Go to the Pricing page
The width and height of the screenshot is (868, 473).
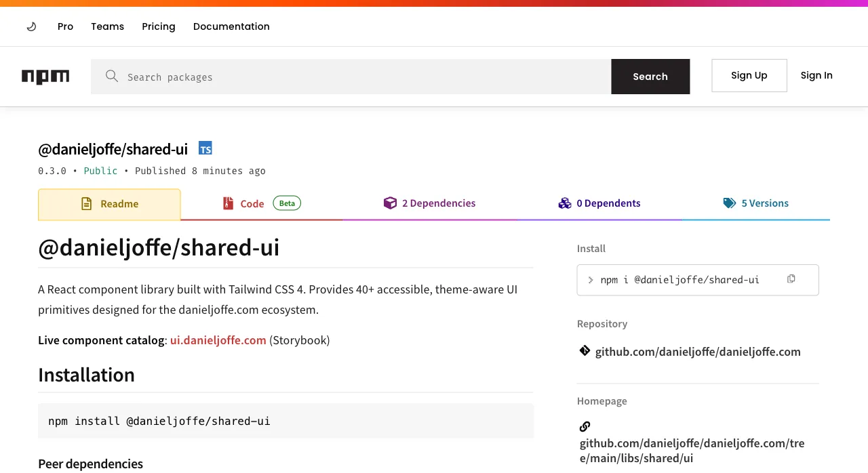click(x=159, y=26)
